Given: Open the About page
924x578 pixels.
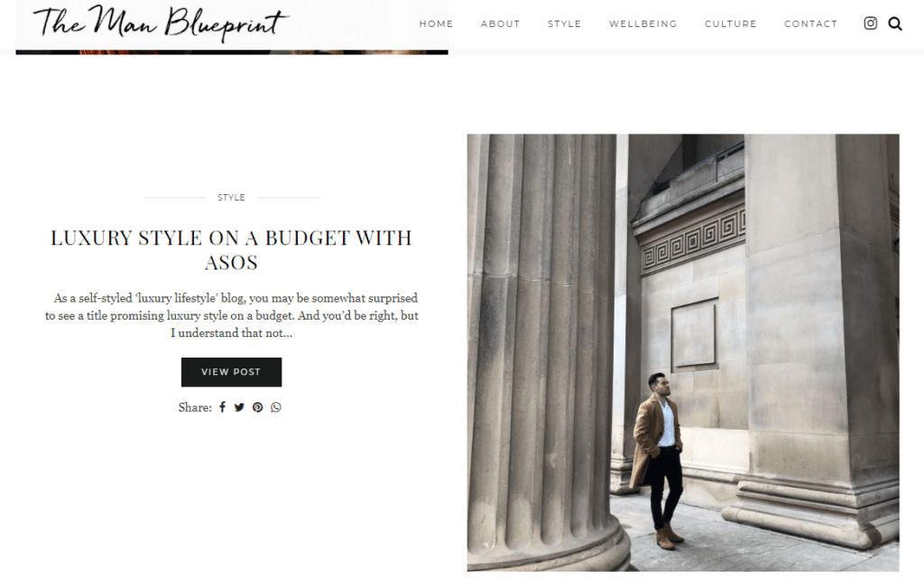Looking at the screenshot, I should coord(500,23).
